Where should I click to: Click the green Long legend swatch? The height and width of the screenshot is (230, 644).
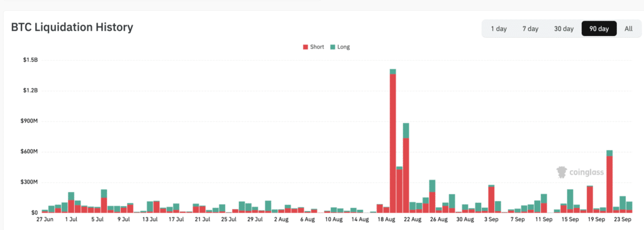pyautogui.click(x=332, y=47)
